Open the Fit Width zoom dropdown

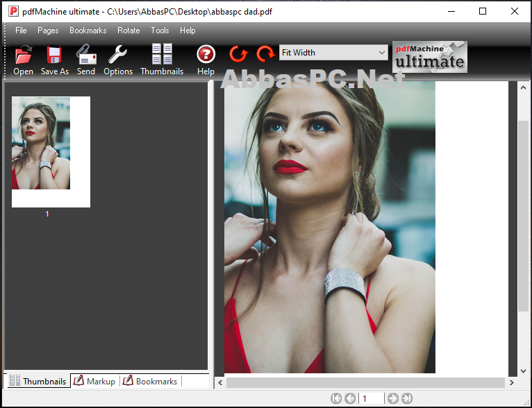(333, 53)
